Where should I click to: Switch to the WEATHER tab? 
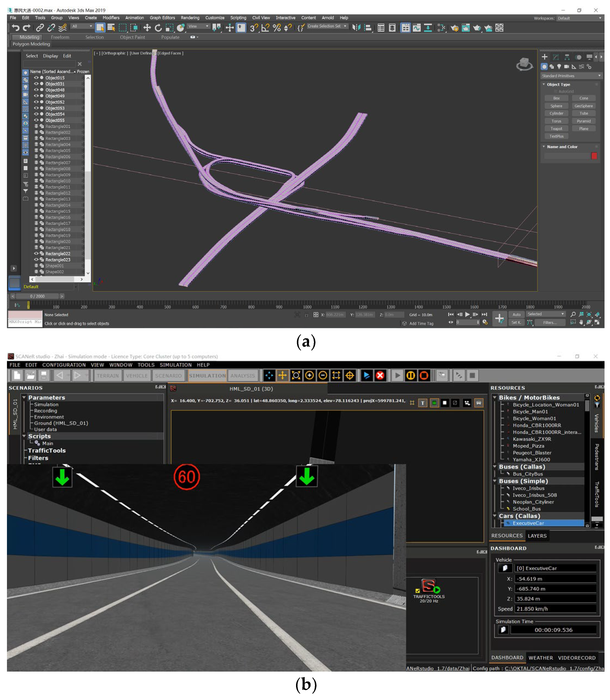click(x=540, y=658)
